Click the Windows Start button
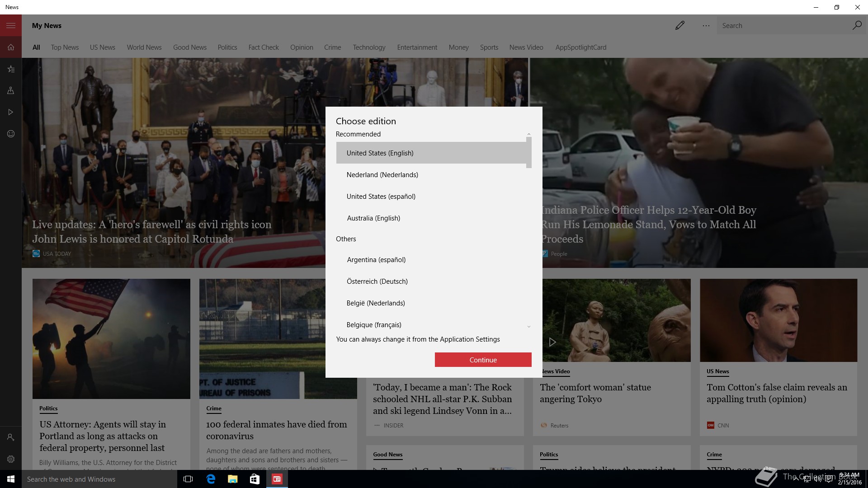868x488 pixels. tap(11, 479)
